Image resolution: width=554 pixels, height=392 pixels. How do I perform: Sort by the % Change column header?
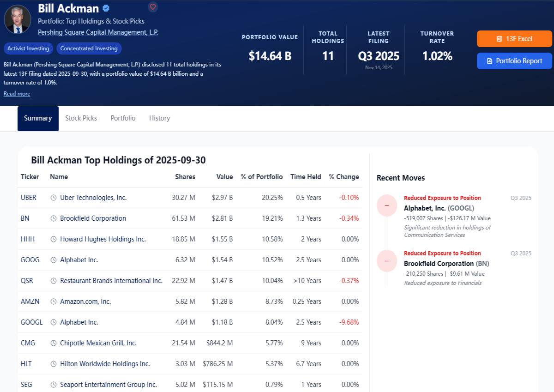[x=344, y=177]
